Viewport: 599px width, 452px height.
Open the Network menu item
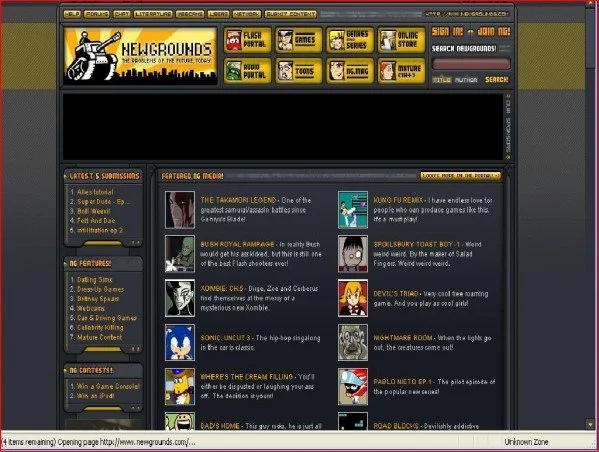click(247, 14)
